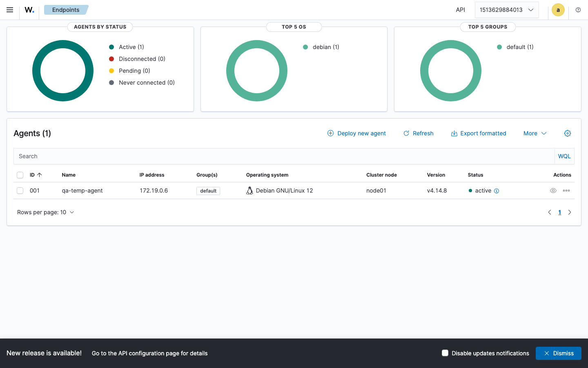
Task: View qa-temp-agent details via eye icon
Action: click(x=553, y=191)
